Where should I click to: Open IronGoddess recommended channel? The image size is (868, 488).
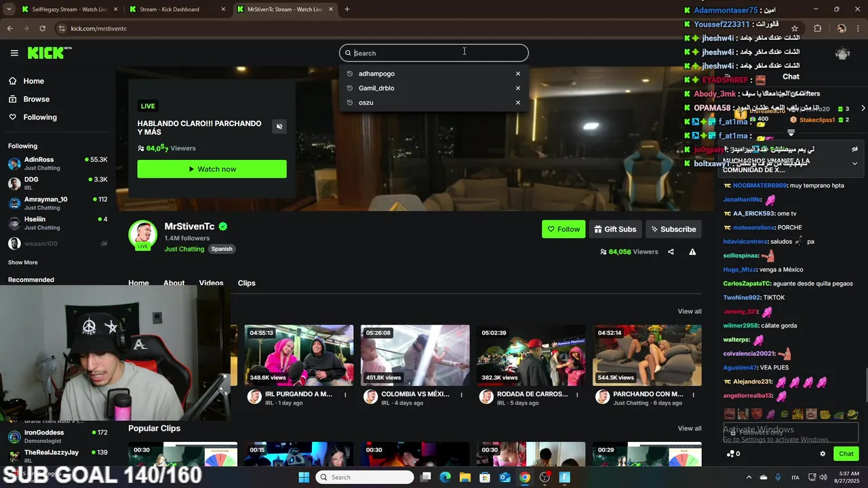click(x=58, y=436)
